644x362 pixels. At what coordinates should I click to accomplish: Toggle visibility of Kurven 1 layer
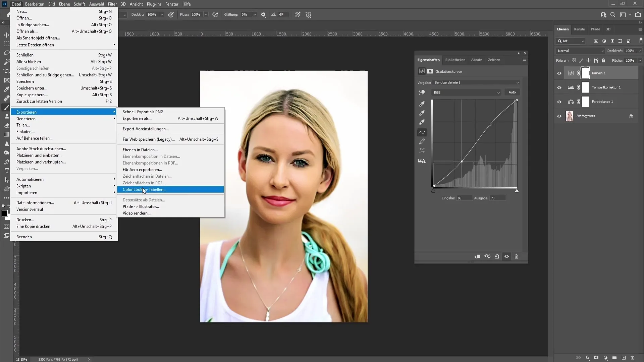tap(559, 73)
